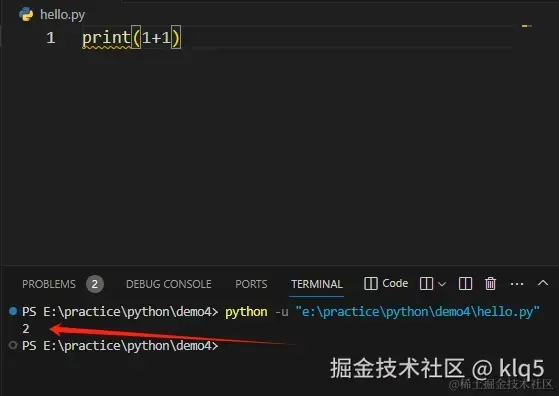Viewport: 559px width, 396px height.
Task: Open the "e:\practice\python\demo4\hello.py" path link
Action: pos(417,312)
